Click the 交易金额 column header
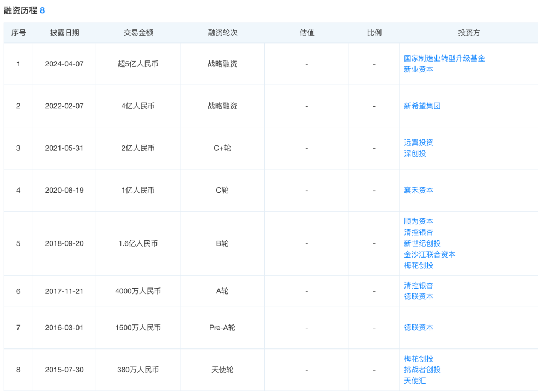The image size is (538, 392). [138, 33]
